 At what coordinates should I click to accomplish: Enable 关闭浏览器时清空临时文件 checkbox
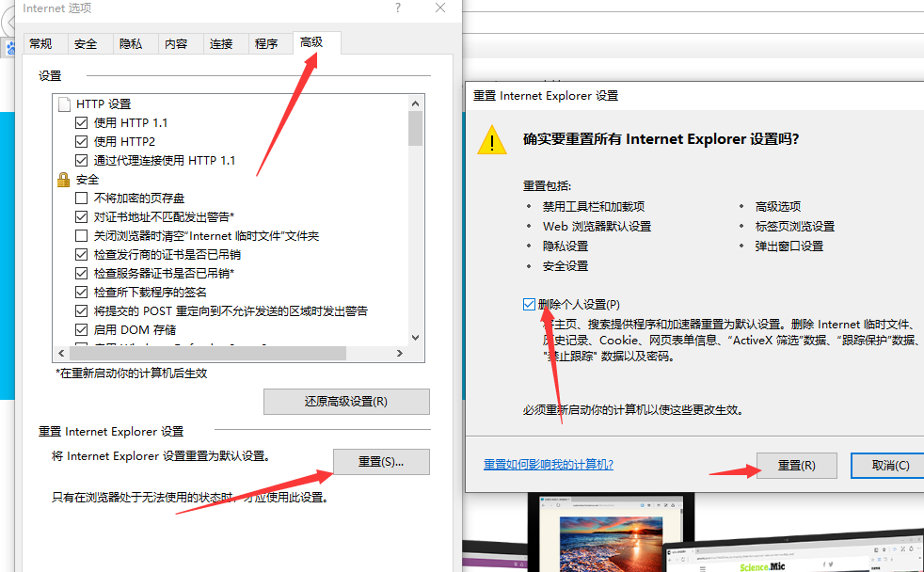click(81, 236)
